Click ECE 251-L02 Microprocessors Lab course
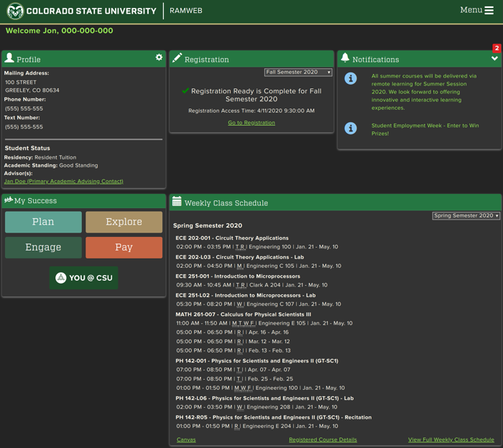Image resolution: width=503 pixels, height=448 pixels. click(x=246, y=296)
